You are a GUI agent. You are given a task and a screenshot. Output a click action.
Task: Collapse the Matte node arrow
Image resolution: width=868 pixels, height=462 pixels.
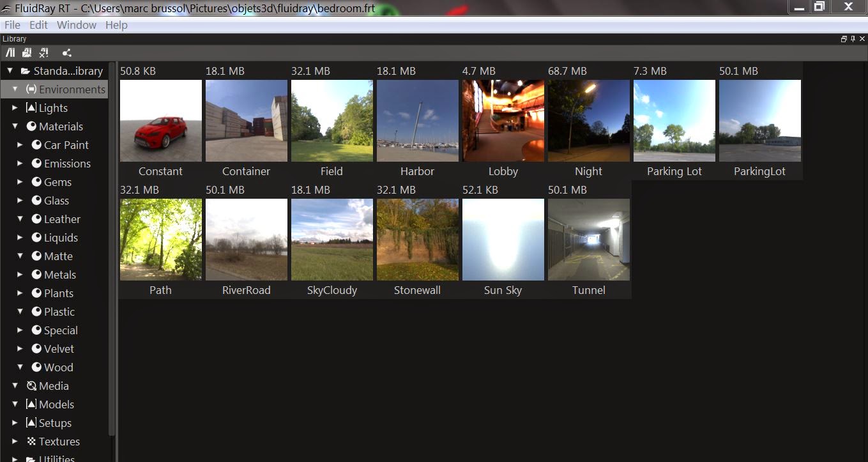(x=20, y=256)
